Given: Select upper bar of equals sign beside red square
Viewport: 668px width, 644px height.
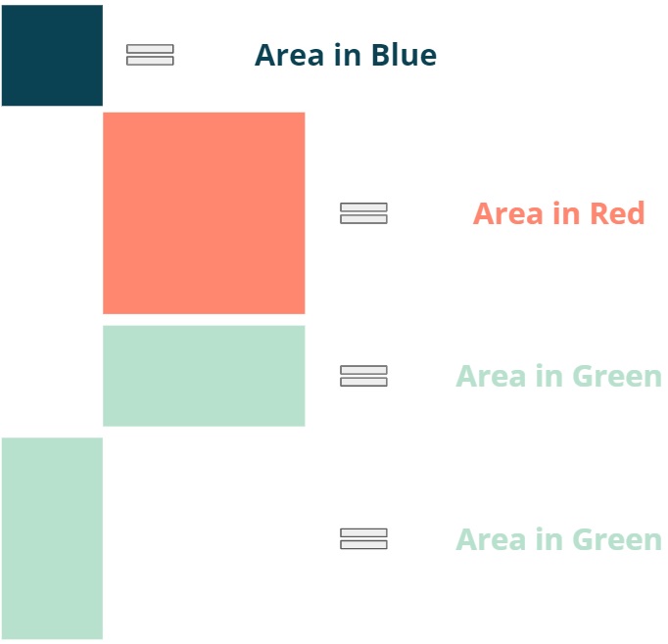Looking at the screenshot, I should [363, 207].
